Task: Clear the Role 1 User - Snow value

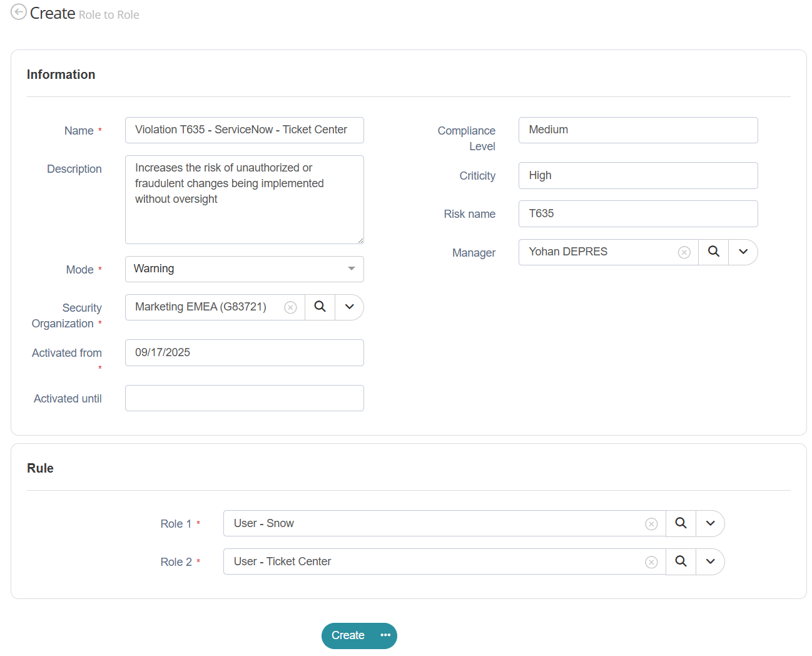Action: coord(651,524)
